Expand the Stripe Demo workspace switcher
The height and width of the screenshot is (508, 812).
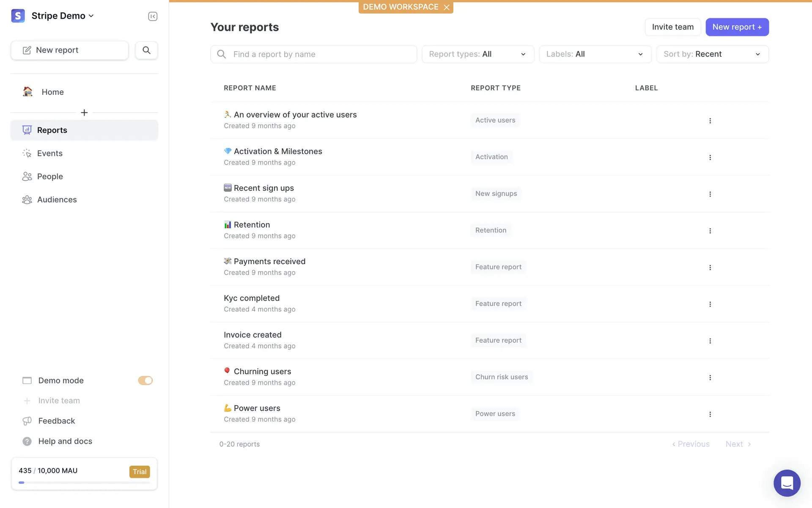63,16
